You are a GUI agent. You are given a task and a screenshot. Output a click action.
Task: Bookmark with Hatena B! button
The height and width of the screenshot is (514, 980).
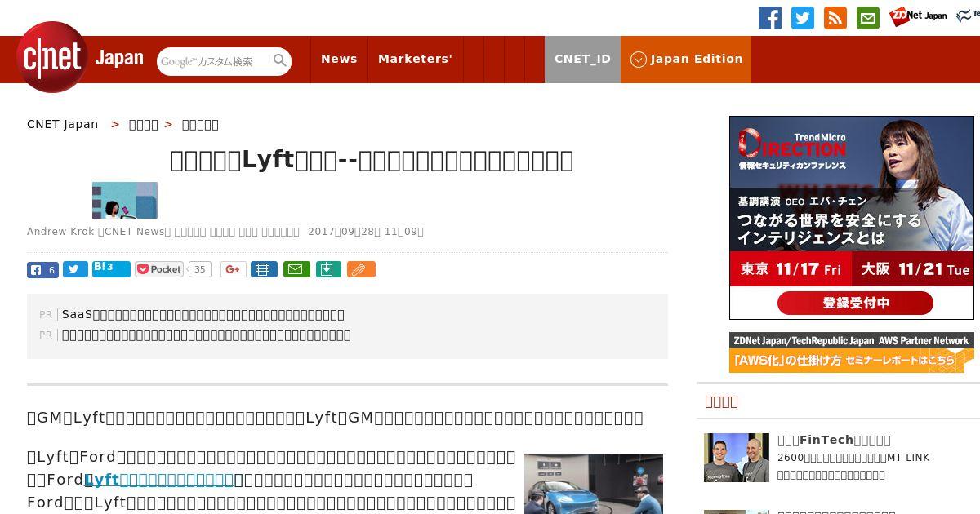point(111,268)
